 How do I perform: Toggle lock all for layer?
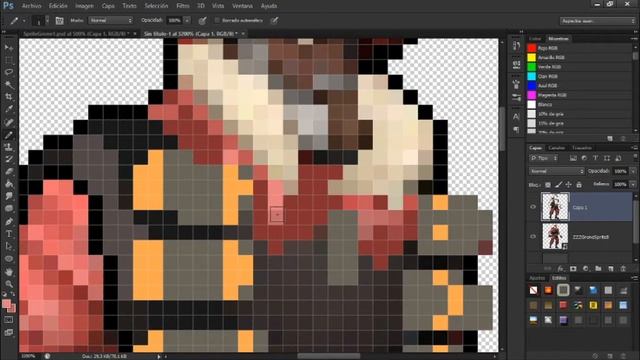579,184
